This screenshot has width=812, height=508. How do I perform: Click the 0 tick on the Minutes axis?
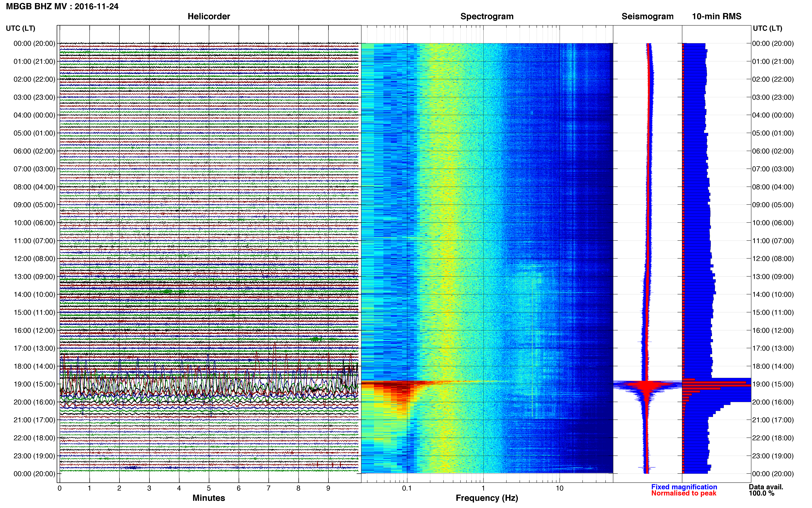[60, 488]
